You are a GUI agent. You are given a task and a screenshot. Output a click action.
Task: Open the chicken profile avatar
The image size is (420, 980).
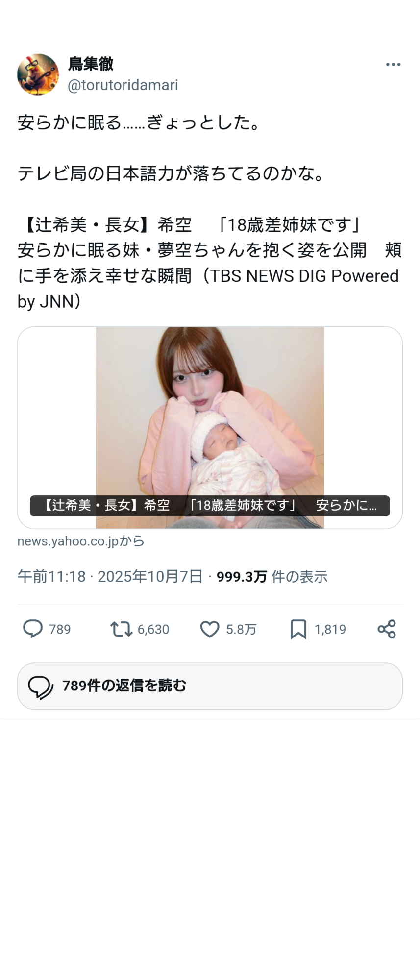click(38, 74)
